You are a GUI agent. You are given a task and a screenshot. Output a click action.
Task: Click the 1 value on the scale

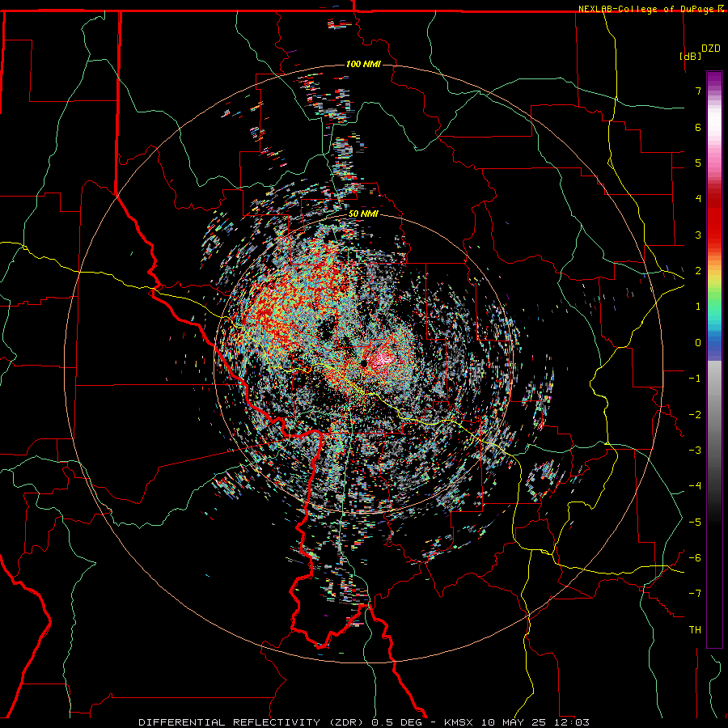click(x=698, y=307)
